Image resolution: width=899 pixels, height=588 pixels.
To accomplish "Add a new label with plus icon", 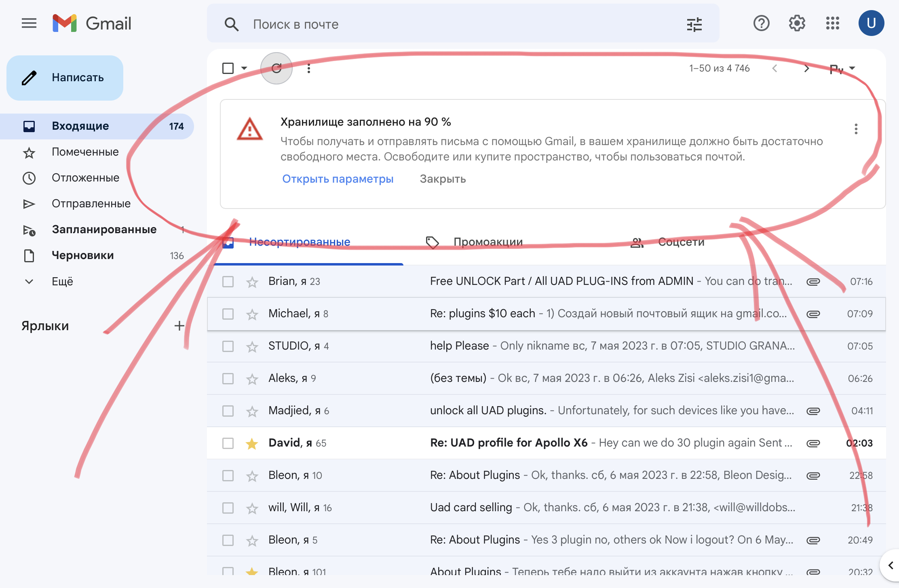I will point(179,326).
